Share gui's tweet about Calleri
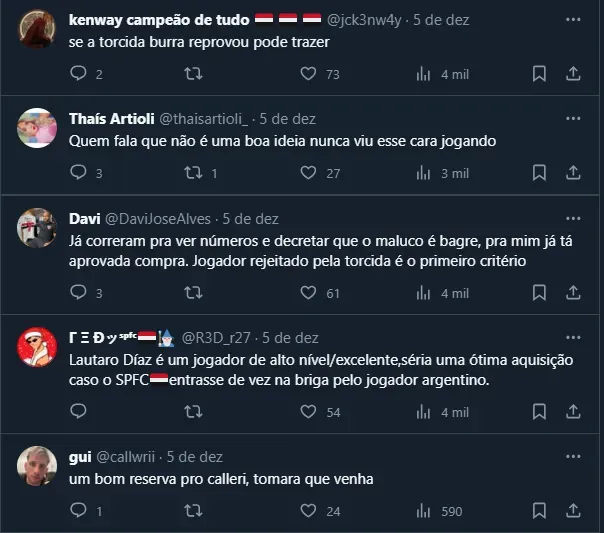The width and height of the screenshot is (604, 533). coord(573,511)
